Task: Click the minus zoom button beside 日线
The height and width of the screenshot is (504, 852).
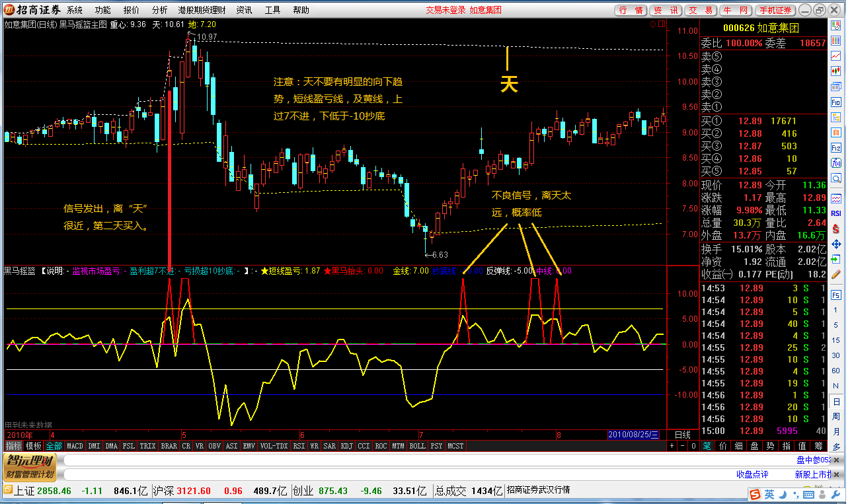Action: tap(682, 446)
